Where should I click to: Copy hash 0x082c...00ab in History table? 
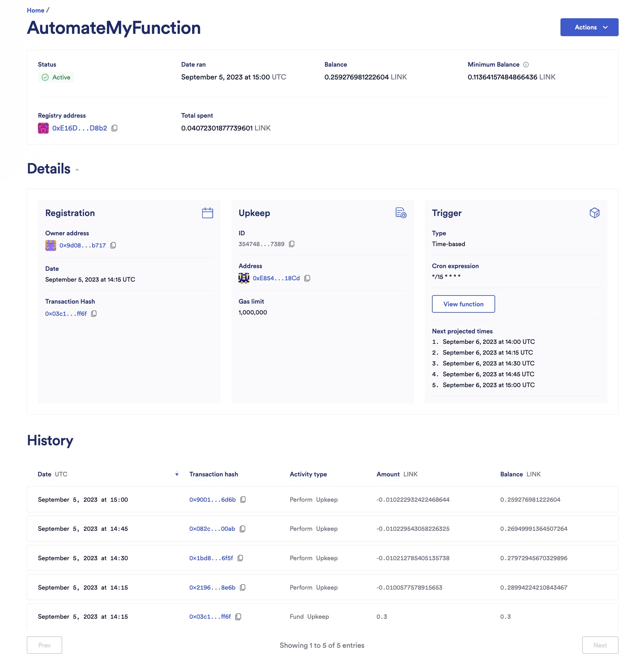pos(243,529)
